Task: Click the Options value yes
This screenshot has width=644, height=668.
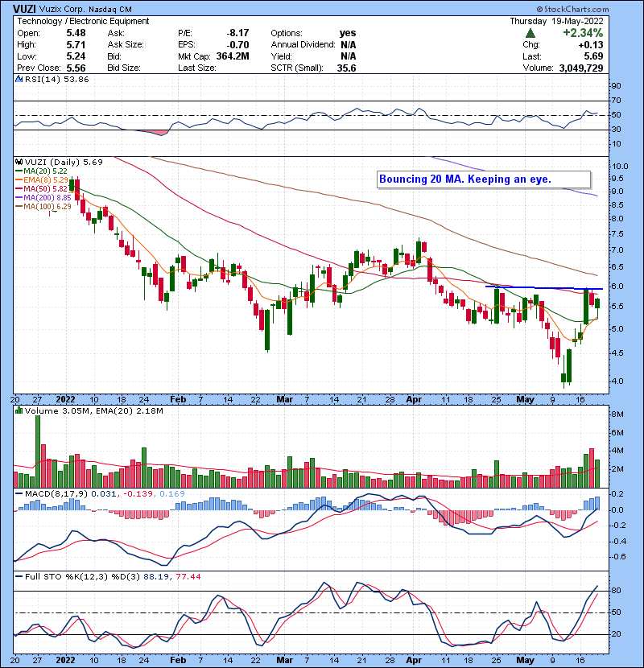Action: click(x=348, y=33)
